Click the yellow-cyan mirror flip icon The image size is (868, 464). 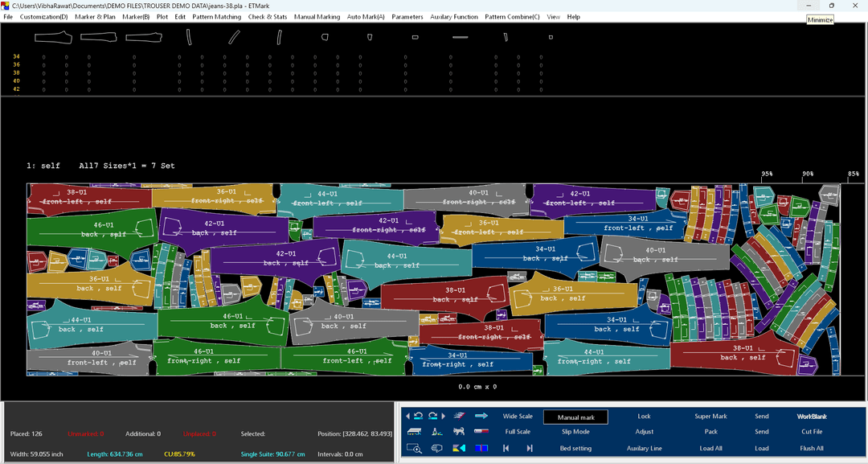[x=461, y=448]
